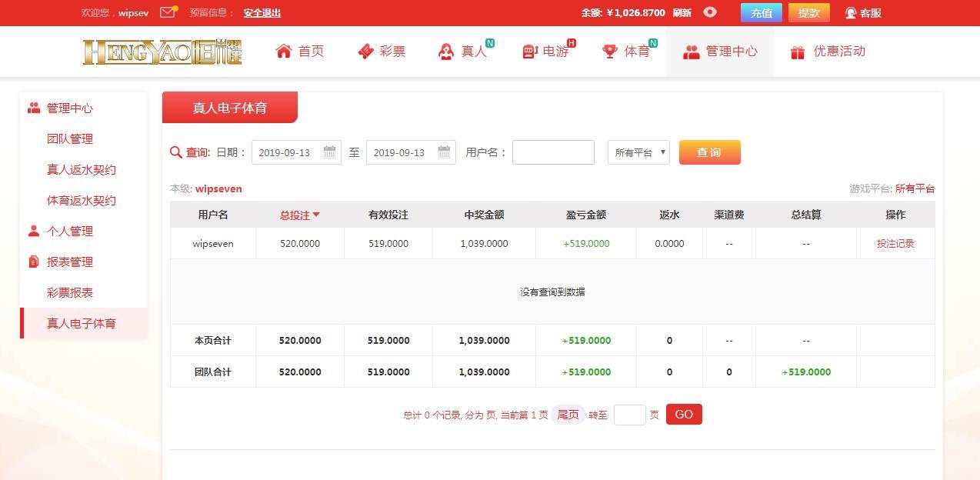
Task: Focus the 用户名 input field
Action: pyautogui.click(x=553, y=152)
